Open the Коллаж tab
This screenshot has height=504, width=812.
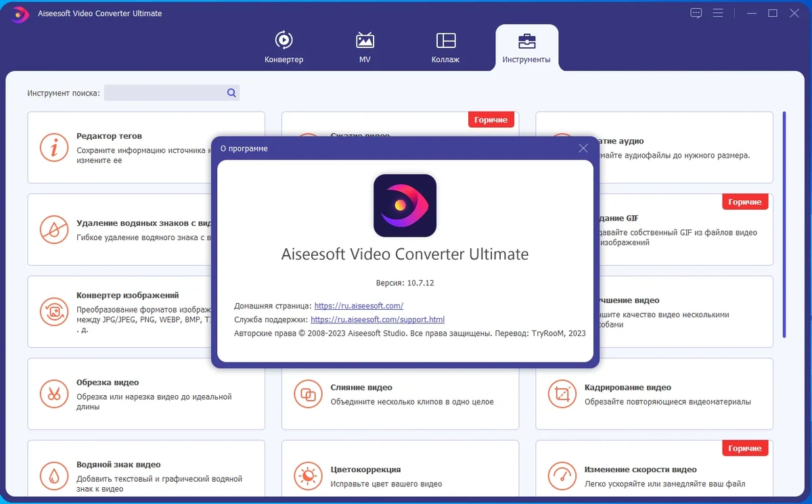point(445,47)
